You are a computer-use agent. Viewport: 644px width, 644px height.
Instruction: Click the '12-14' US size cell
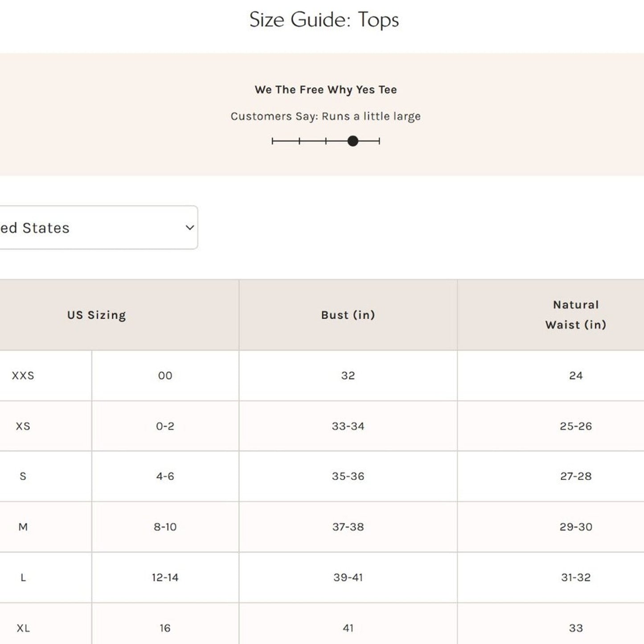click(x=165, y=578)
